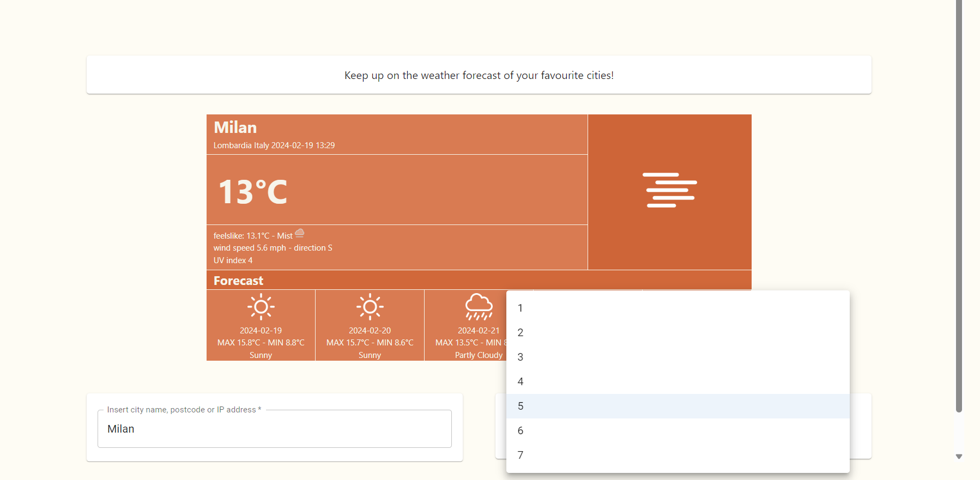Pick the highlighted option 5

pyautogui.click(x=678, y=406)
